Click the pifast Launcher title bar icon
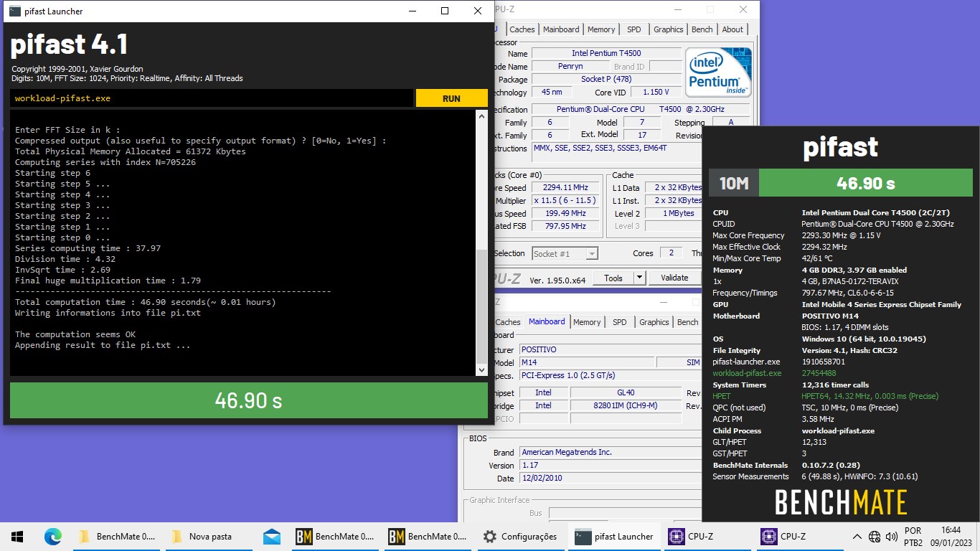The image size is (980, 551). click(x=15, y=11)
